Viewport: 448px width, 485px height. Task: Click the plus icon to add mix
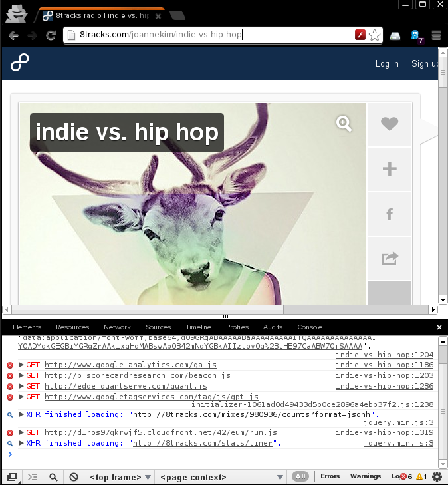[x=390, y=169]
